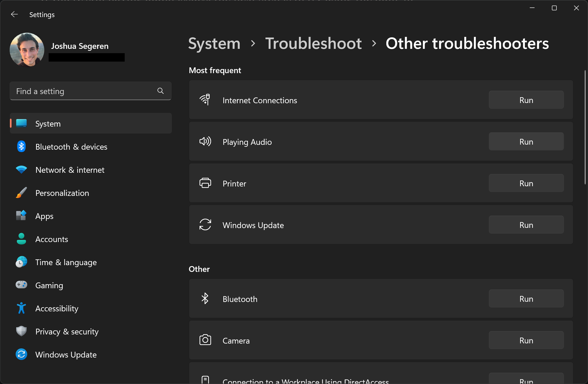Screen dimensions: 588x384
Task: Click the Joshua Segeren account name
Action: (x=80, y=46)
